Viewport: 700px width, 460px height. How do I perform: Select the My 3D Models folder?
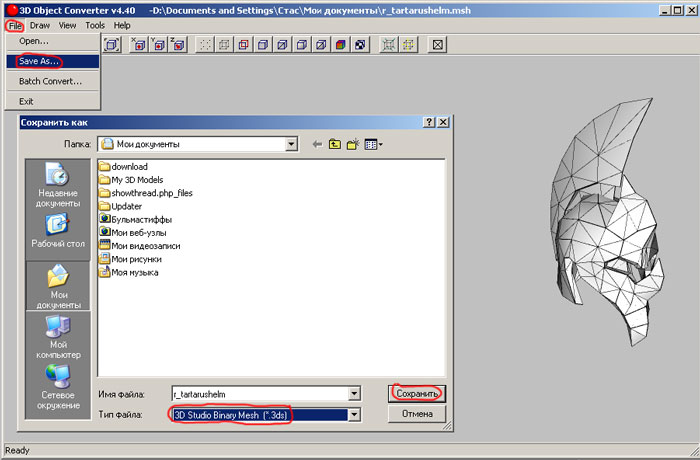(x=136, y=179)
